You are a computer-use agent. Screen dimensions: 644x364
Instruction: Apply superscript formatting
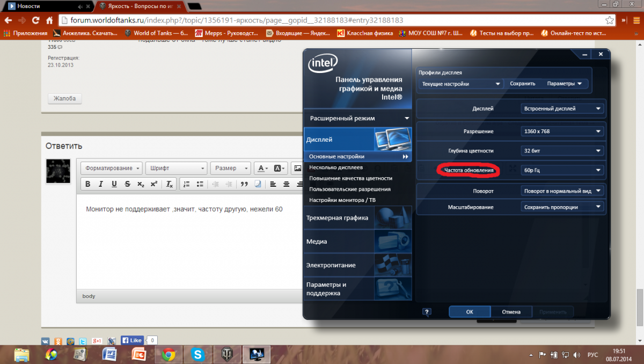pos(153,184)
